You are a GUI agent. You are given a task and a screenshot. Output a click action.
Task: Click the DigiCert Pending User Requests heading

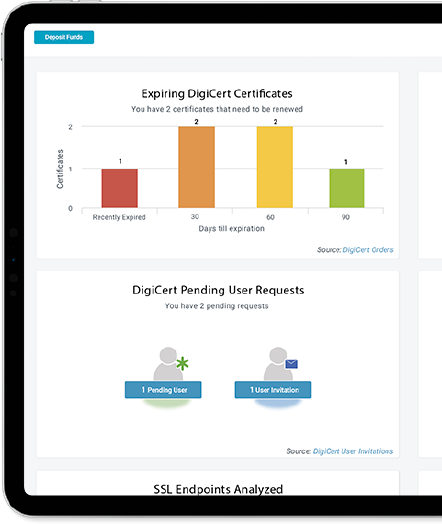(218, 290)
